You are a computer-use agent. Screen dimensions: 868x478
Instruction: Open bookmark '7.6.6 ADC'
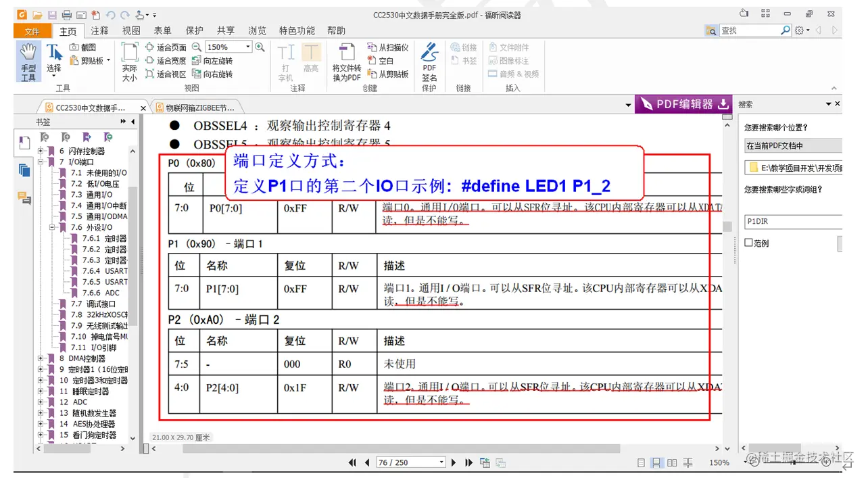point(101,293)
